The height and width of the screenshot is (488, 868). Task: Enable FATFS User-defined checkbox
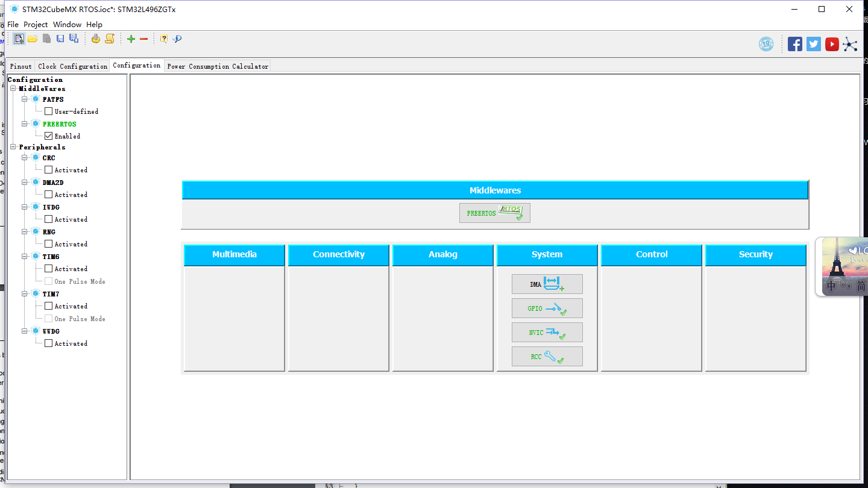click(48, 111)
